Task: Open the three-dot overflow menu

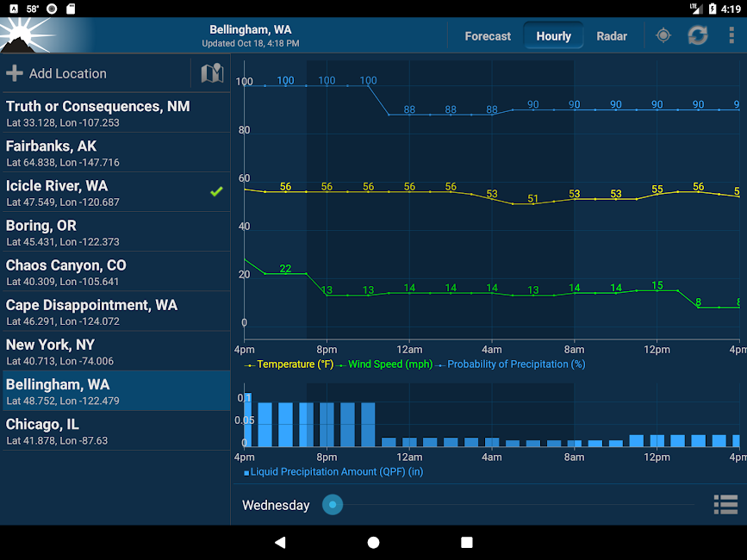Action: (x=731, y=35)
